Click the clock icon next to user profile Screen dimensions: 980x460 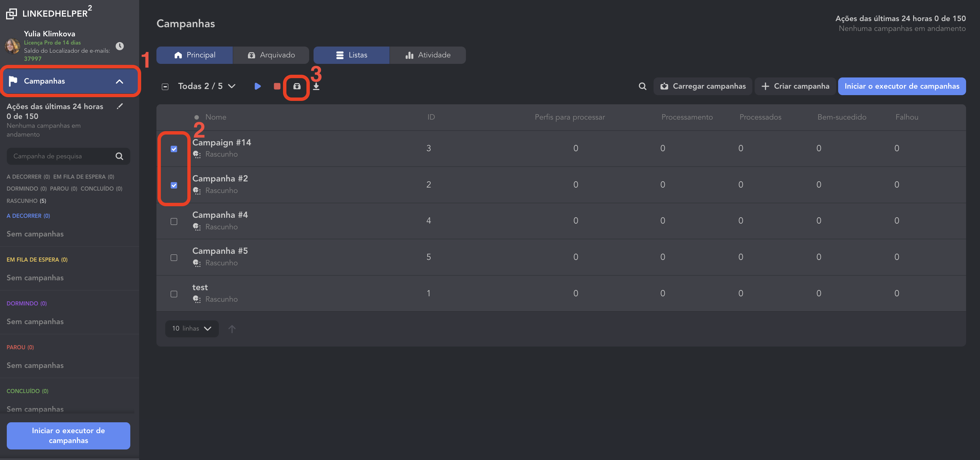pos(119,46)
